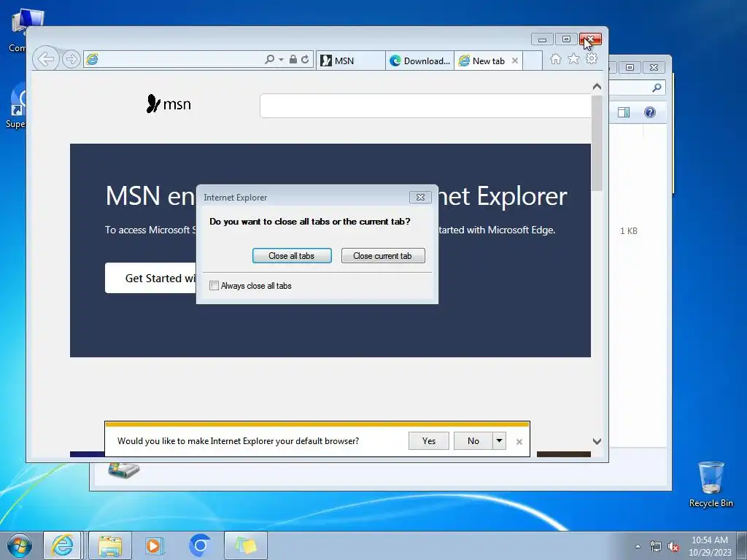Click the search magnifier in the address bar
The width and height of the screenshot is (747, 560).
click(x=269, y=59)
